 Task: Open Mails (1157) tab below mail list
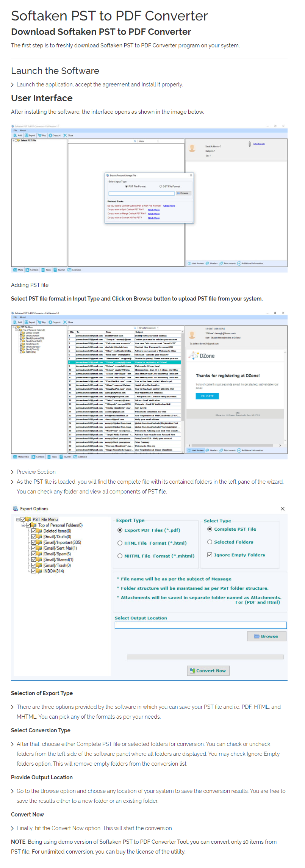pyautogui.click(x=21, y=457)
